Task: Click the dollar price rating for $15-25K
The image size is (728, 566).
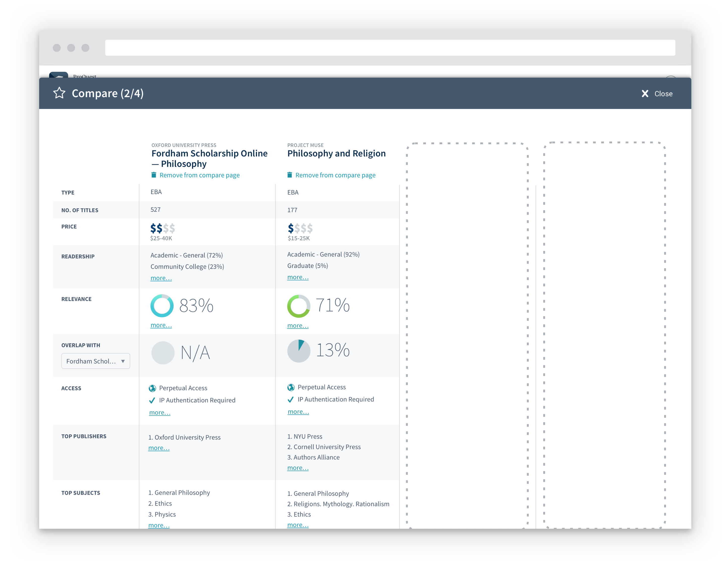Action: 300,228
